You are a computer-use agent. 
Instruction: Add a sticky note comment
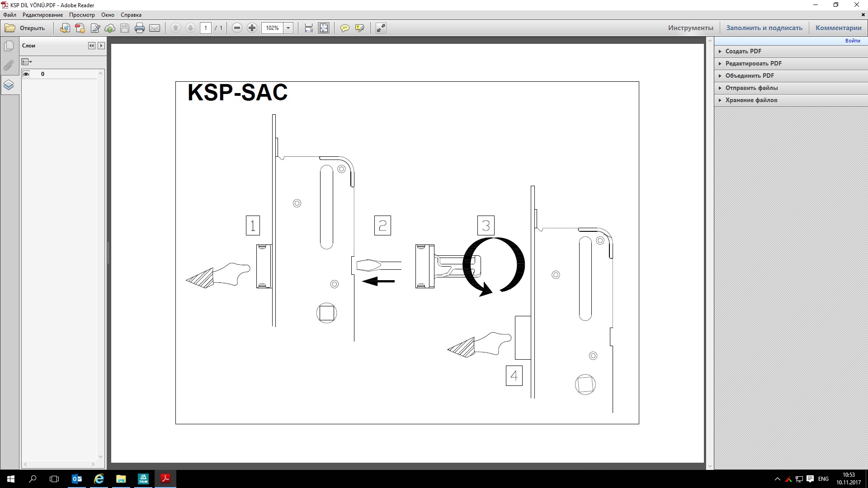coord(345,28)
